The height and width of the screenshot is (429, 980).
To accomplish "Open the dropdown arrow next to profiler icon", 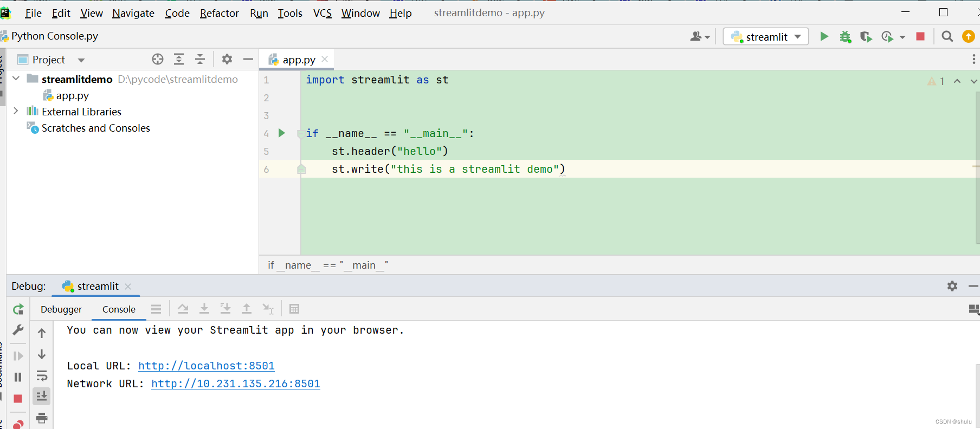I will pos(902,37).
